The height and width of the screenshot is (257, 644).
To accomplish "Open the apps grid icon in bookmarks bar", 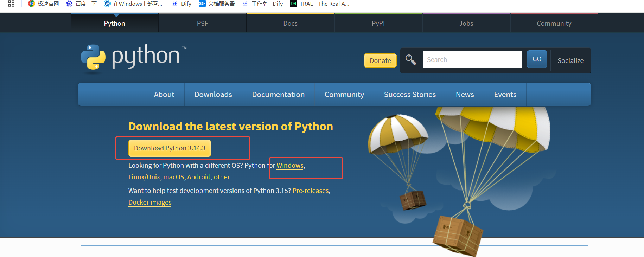I will pos(11,4).
